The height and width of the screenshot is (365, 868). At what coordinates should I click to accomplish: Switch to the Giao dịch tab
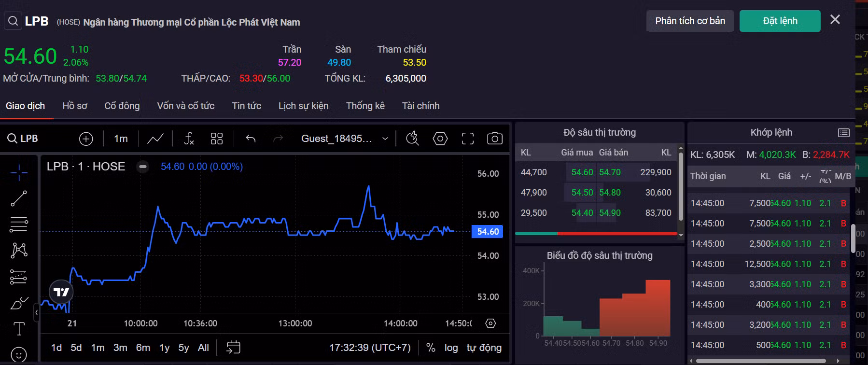pos(25,106)
